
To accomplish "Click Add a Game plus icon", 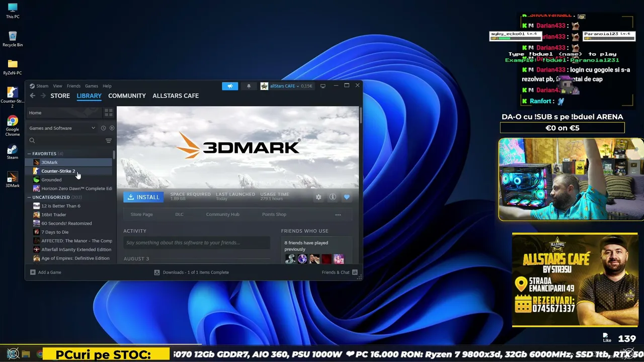I will coord(33,273).
